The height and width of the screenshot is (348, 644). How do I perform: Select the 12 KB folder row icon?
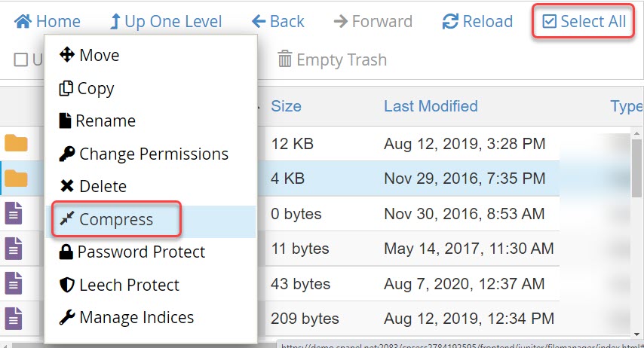click(x=16, y=143)
